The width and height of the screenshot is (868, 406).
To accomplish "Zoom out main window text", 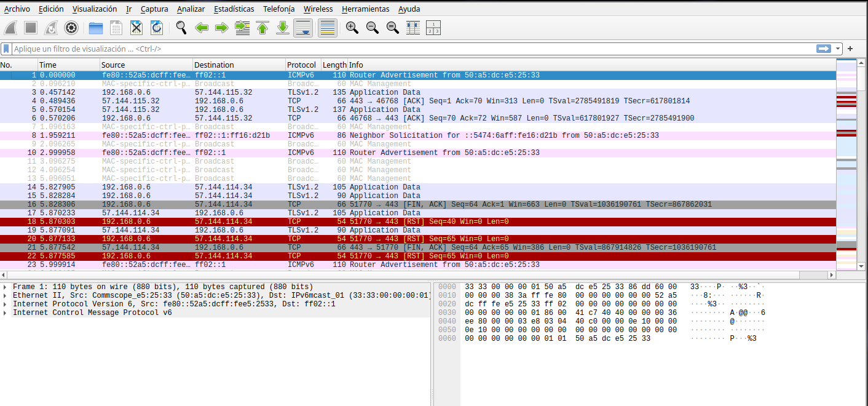I will (x=373, y=28).
